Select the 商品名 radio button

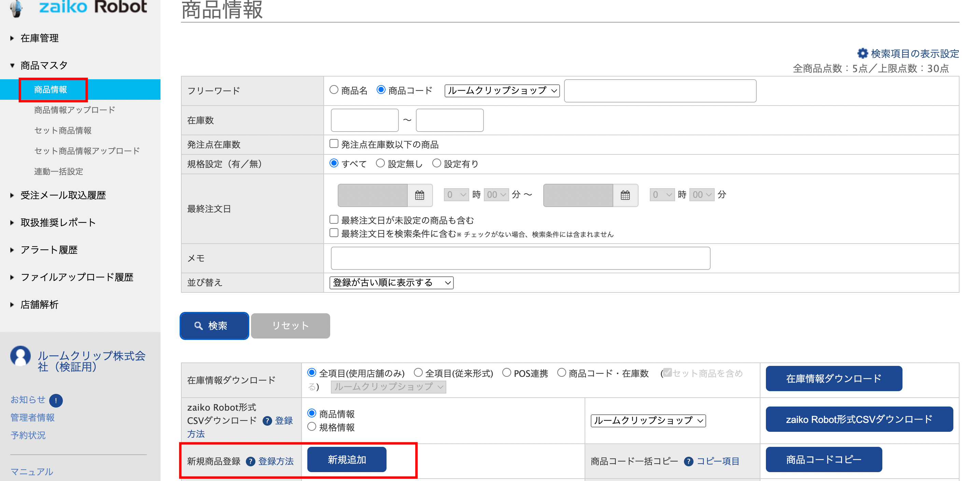pos(334,90)
